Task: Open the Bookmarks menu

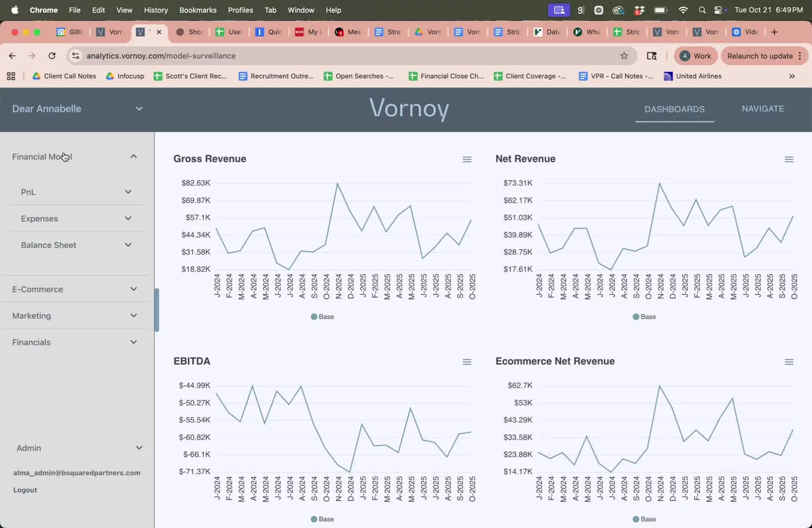Action: (197, 10)
